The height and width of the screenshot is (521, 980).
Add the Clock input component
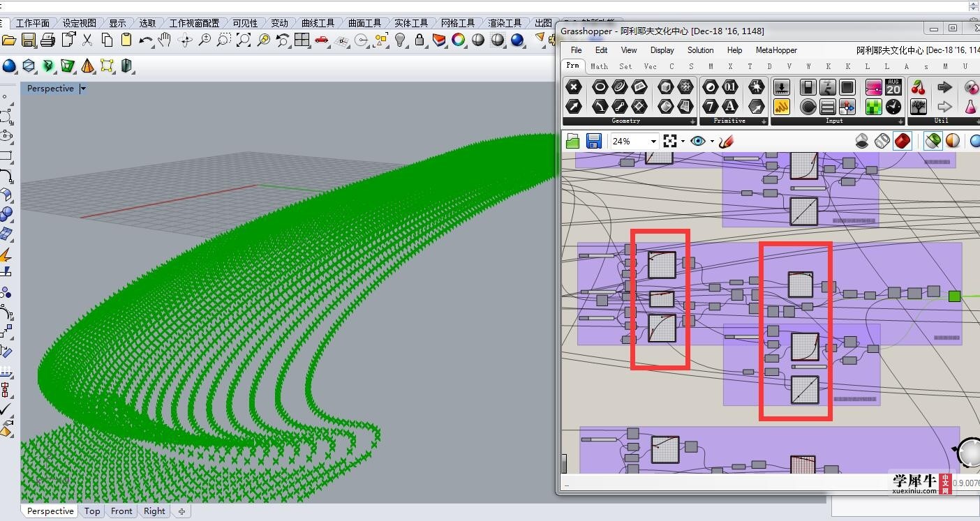click(x=893, y=106)
